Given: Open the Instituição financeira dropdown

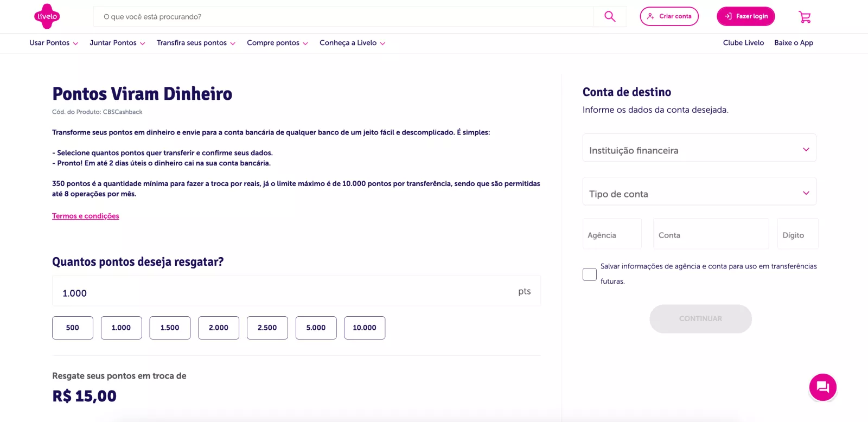Looking at the screenshot, I should (699, 148).
